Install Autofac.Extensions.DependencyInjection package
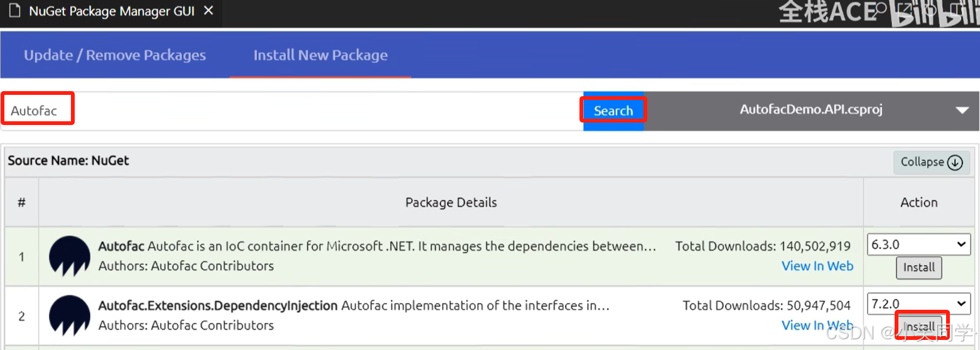This screenshot has height=350, width=980. click(919, 327)
